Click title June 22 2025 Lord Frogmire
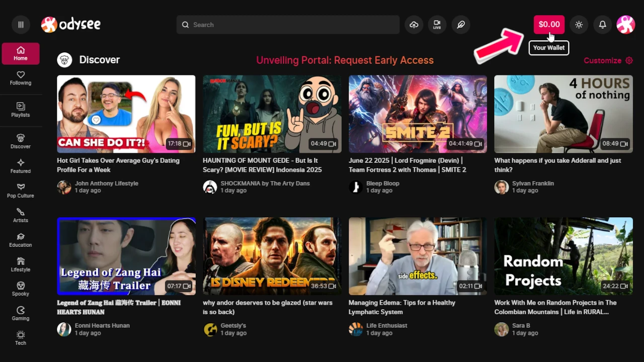Screen dimensions: 644x362 pos(408,165)
